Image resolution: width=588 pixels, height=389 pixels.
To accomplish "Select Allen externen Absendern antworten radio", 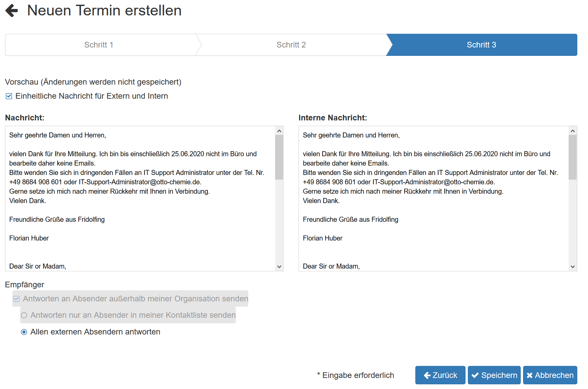I will pos(24,332).
